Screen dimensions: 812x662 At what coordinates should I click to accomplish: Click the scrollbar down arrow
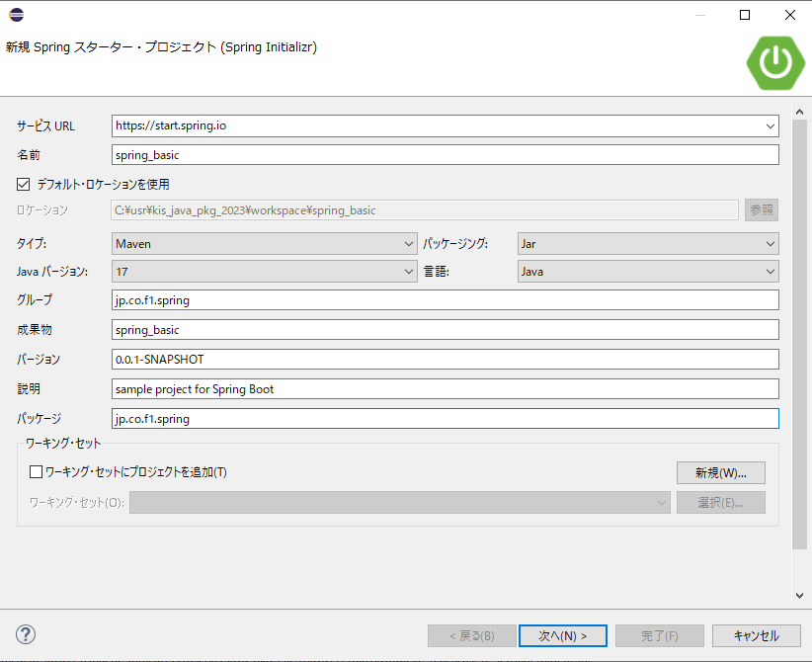point(799,596)
